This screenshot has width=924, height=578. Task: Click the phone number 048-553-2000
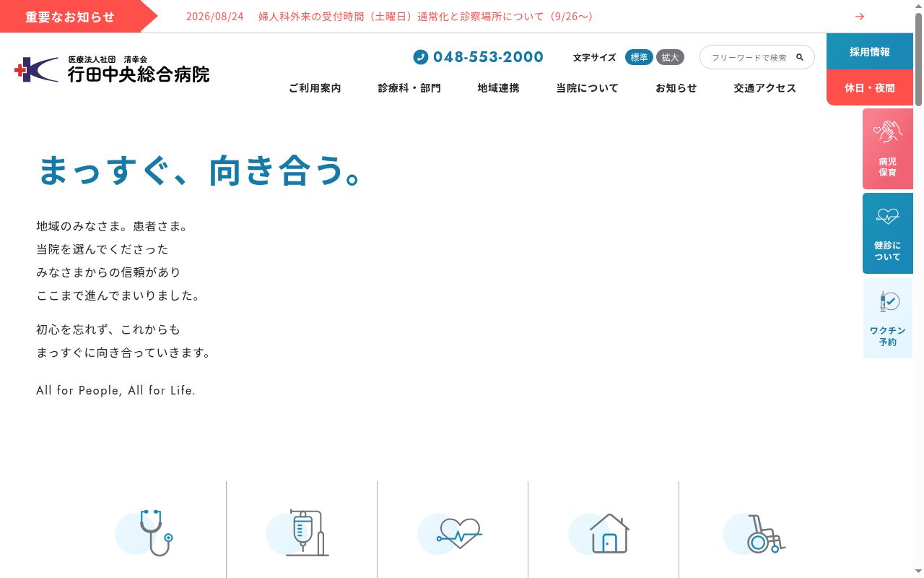pos(488,57)
